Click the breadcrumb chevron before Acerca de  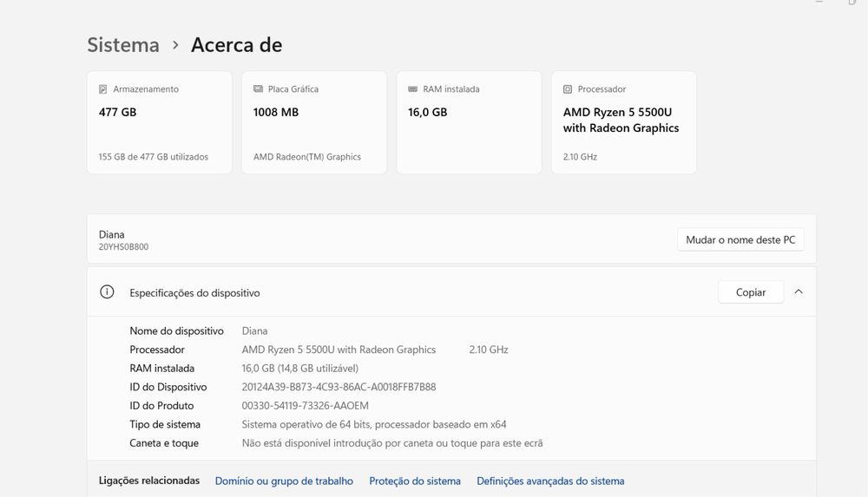coord(175,45)
